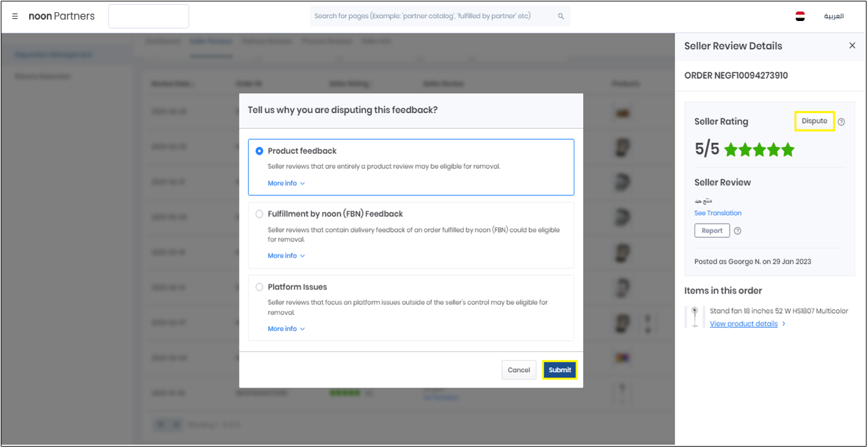Expand More info under Product feedback
Viewport: 868px width, 448px height.
pos(286,184)
